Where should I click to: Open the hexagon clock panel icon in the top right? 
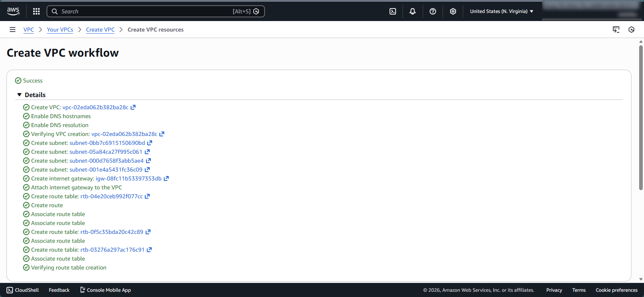[631, 30]
